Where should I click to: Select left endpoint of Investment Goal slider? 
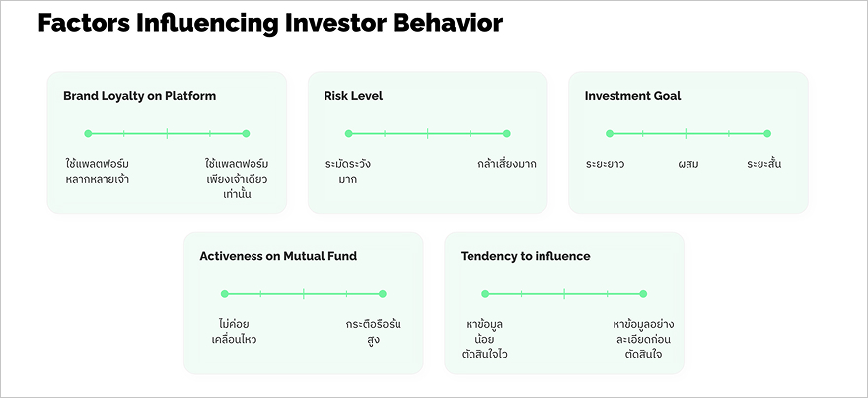pos(610,133)
